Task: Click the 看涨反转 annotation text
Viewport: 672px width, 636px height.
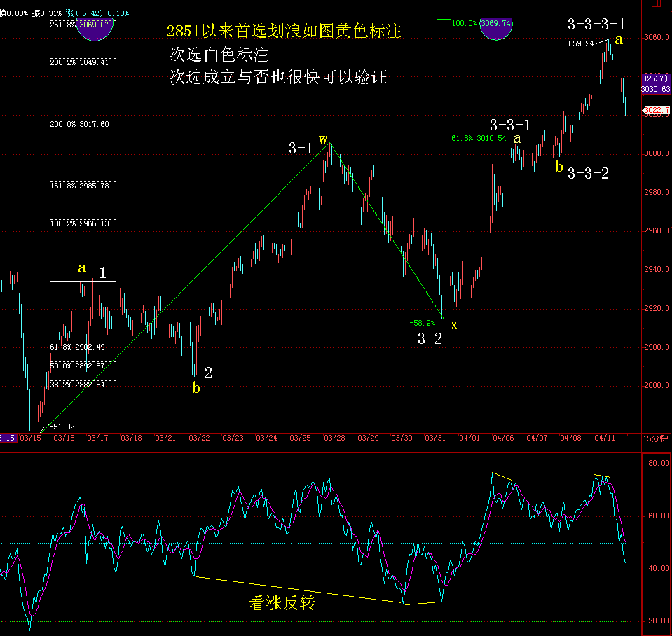Action: 282,602
